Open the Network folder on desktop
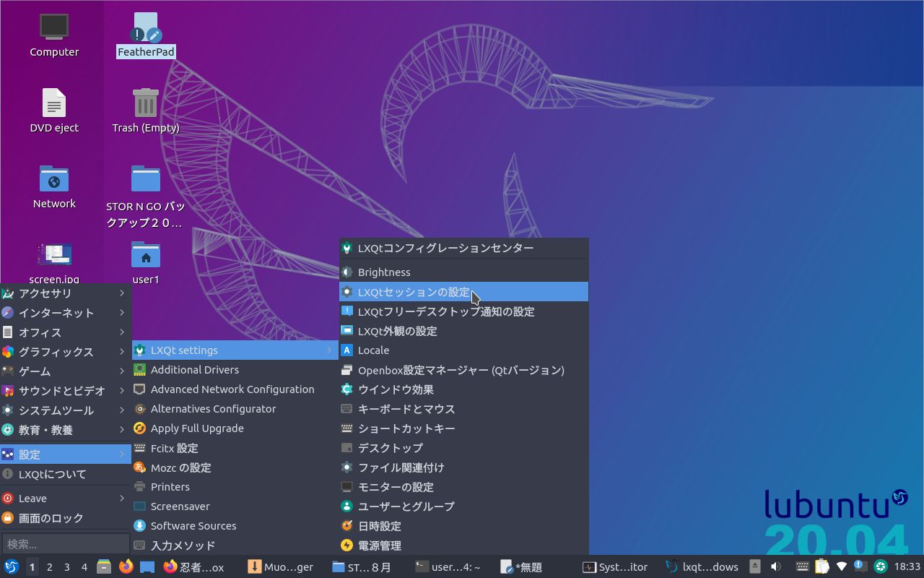 point(54,186)
